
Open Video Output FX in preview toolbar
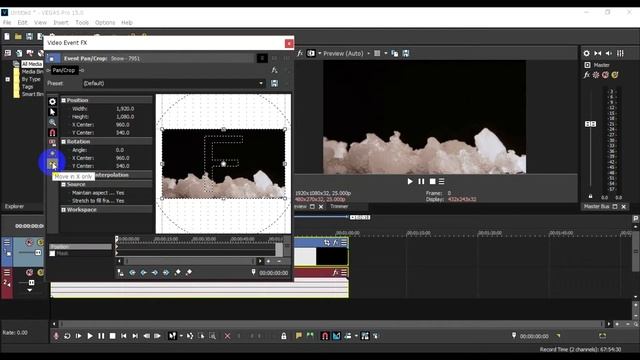coord(300,53)
